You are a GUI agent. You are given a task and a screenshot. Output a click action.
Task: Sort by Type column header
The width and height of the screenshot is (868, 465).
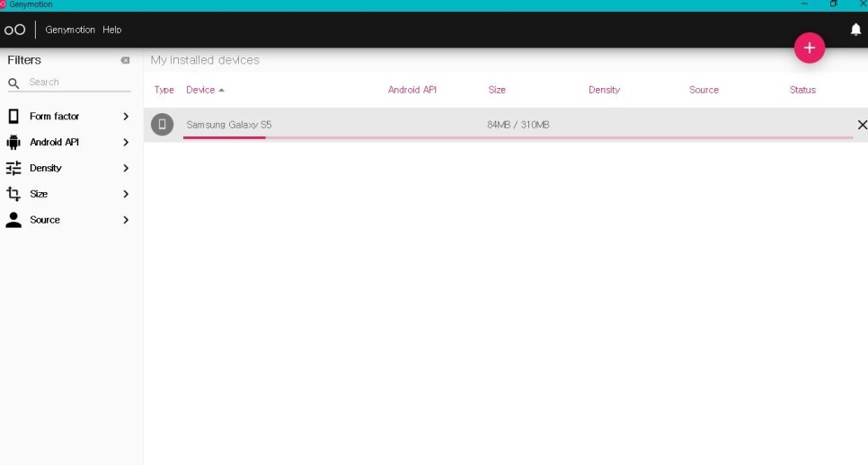164,90
